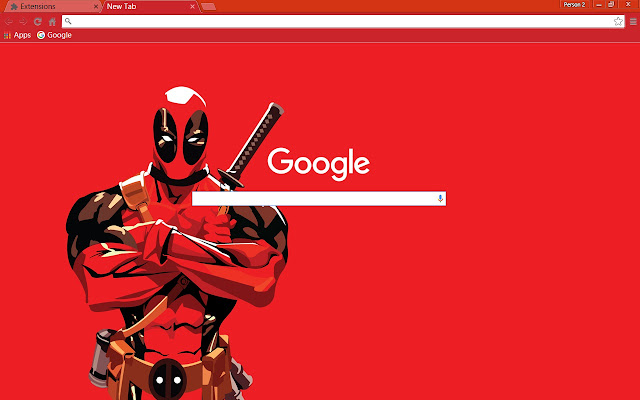Focus the address bar
The height and width of the screenshot is (400, 640).
343,21
